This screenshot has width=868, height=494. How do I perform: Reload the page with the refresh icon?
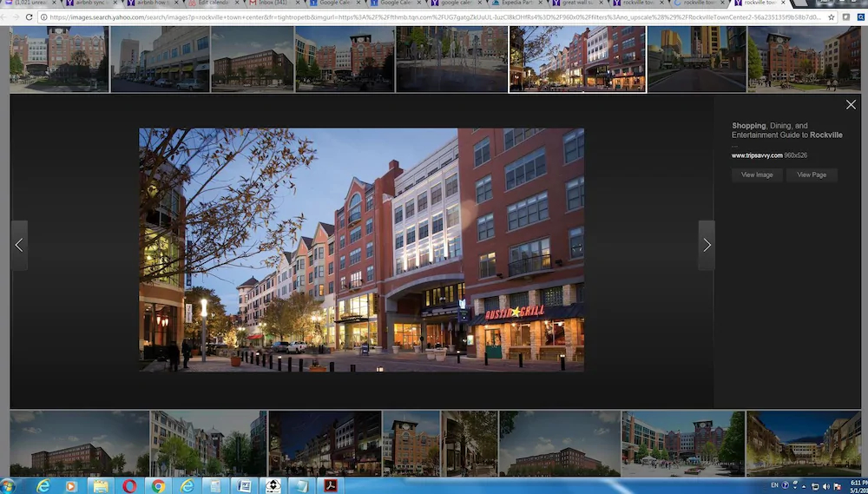[x=29, y=17]
